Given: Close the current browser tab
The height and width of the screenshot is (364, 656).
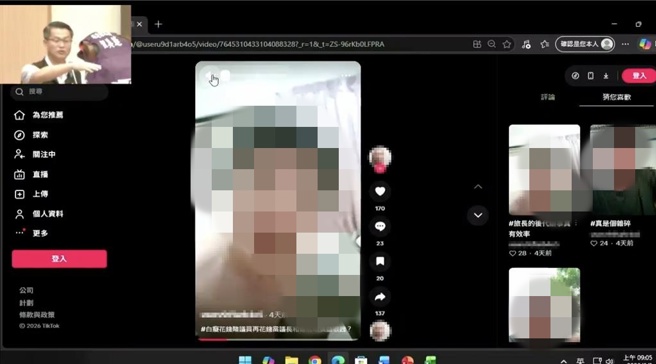Looking at the screenshot, I should tap(139, 24).
